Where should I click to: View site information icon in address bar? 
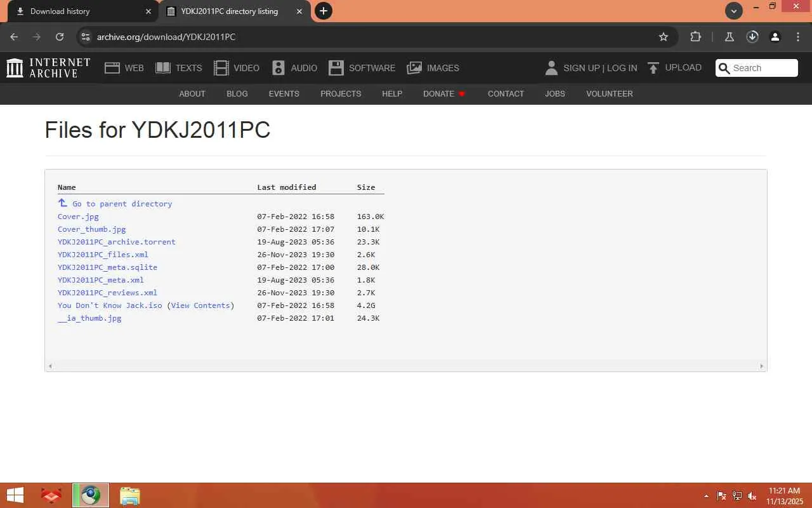coord(86,37)
